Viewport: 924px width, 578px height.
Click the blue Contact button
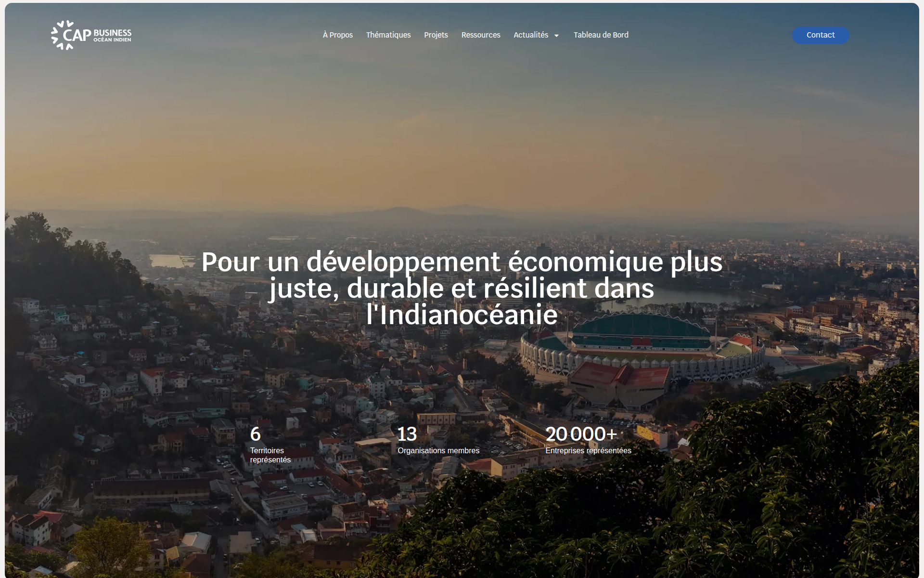(821, 35)
